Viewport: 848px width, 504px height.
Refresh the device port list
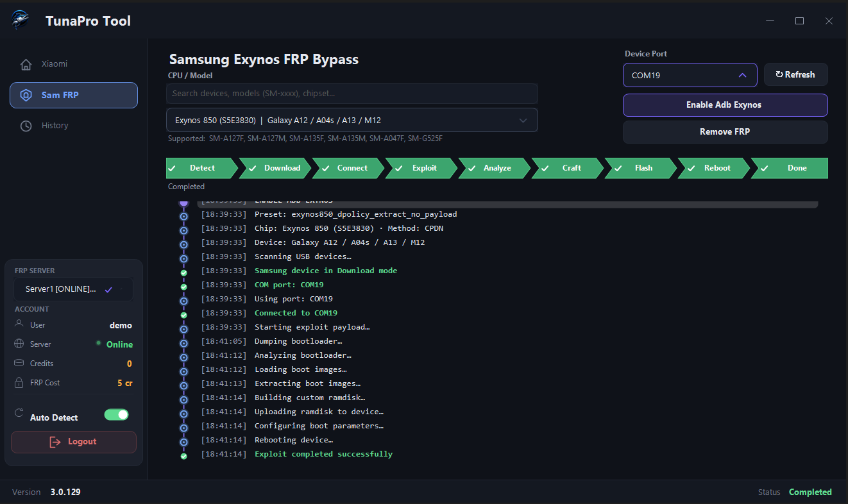pyautogui.click(x=795, y=75)
